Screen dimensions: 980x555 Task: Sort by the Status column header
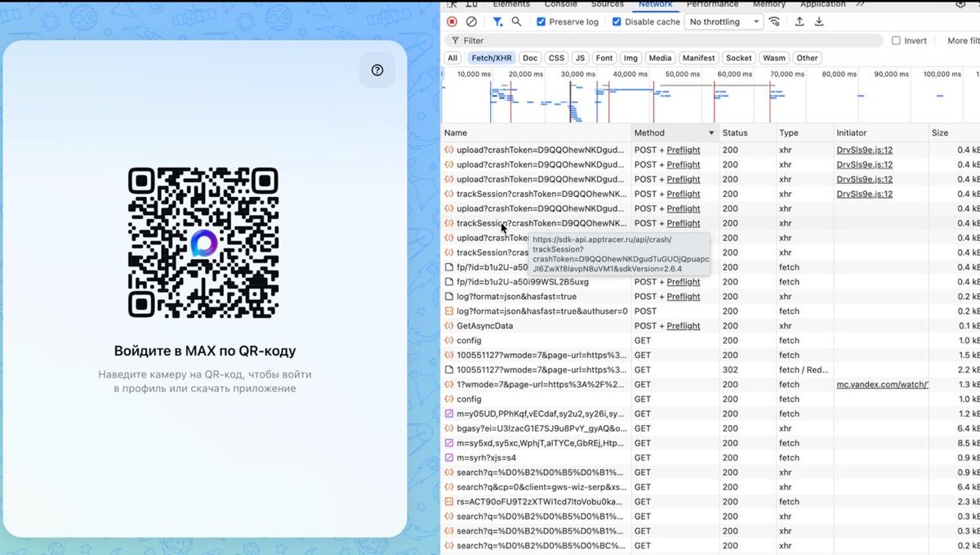pos(746,132)
